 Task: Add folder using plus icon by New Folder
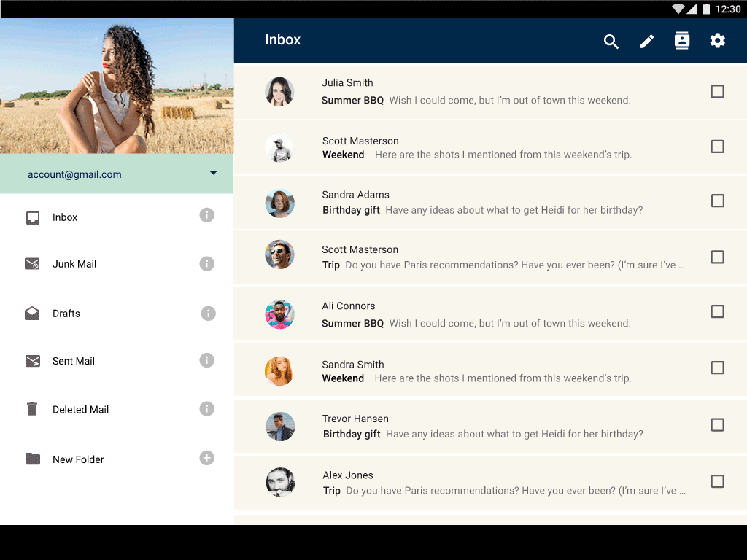click(207, 458)
